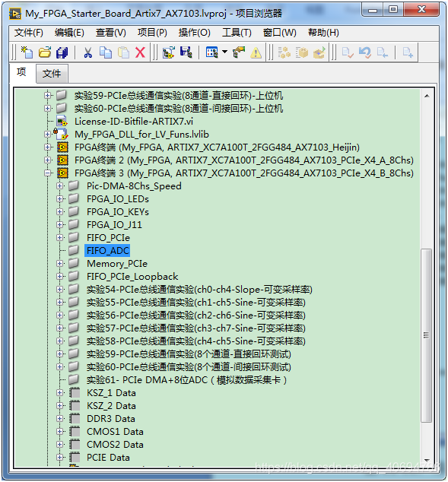This screenshot has width=448, height=482.
Task: Click the Save All toolbar icon
Action: [62, 52]
